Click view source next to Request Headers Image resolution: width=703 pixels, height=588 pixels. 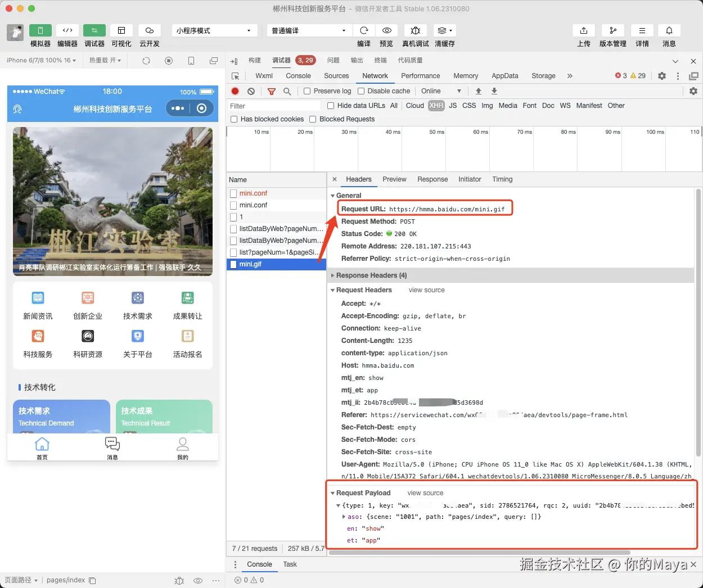[x=426, y=290]
